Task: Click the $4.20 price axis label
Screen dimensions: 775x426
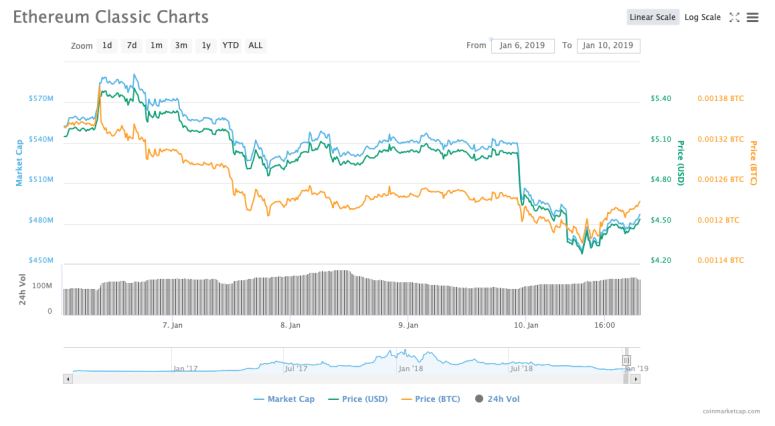Action: [x=661, y=260]
